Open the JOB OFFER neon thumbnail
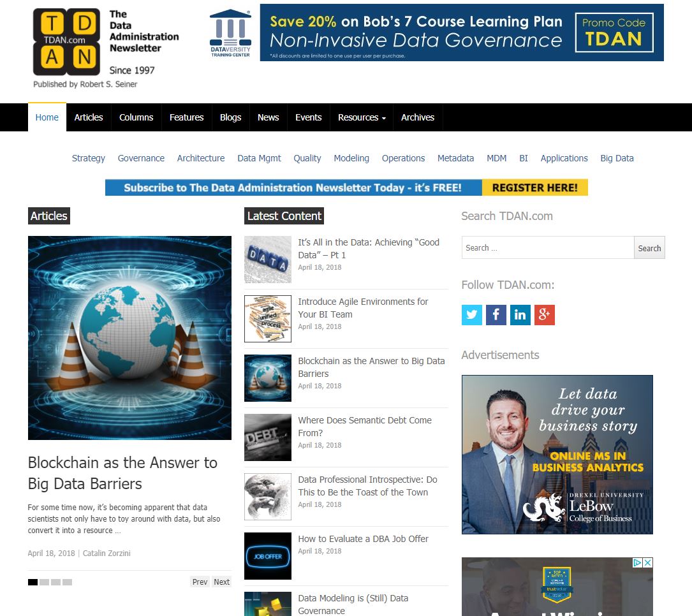692x616 pixels. (x=268, y=556)
